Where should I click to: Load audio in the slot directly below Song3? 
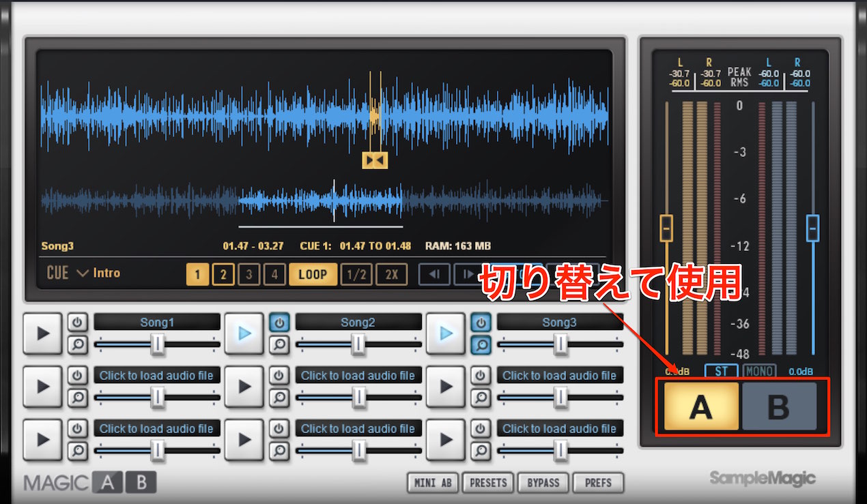pyautogui.click(x=560, y=375)
